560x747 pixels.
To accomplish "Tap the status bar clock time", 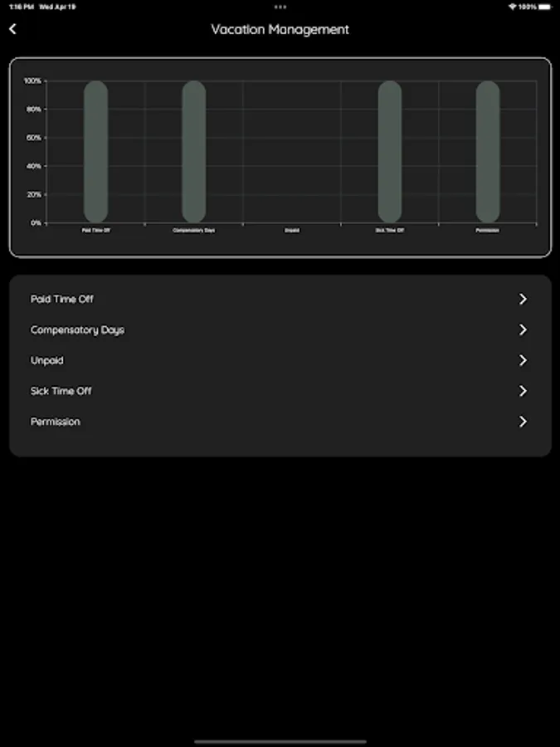I will point(21,7).
